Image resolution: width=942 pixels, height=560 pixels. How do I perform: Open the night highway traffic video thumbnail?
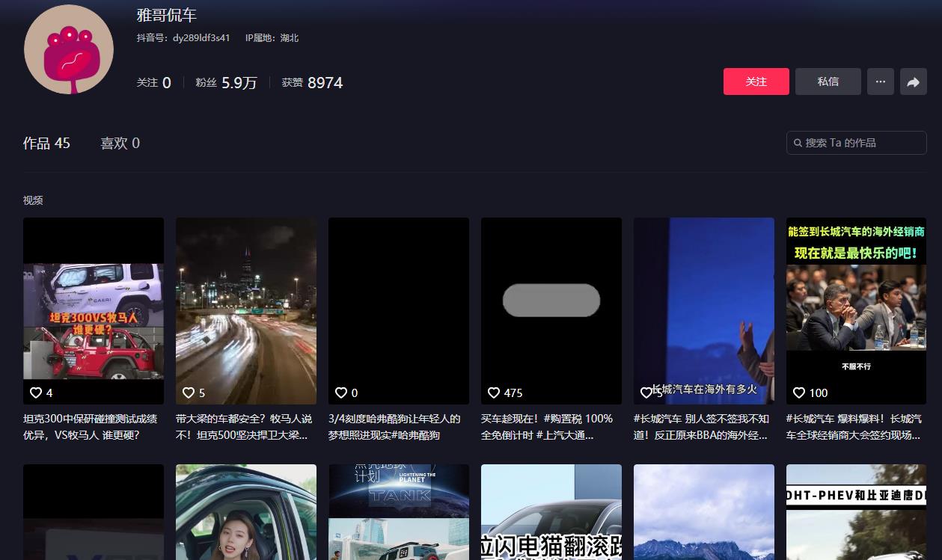click(x=246, y=311)
